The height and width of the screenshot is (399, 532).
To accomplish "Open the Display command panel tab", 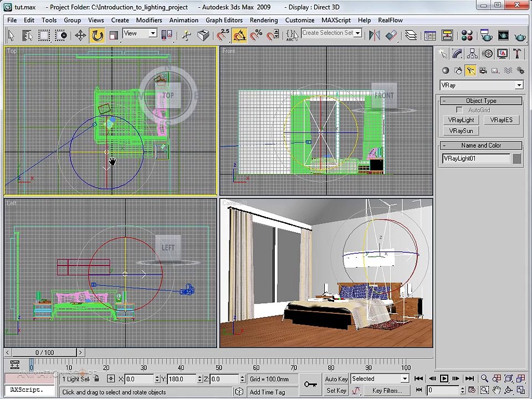I will (503, 54).
